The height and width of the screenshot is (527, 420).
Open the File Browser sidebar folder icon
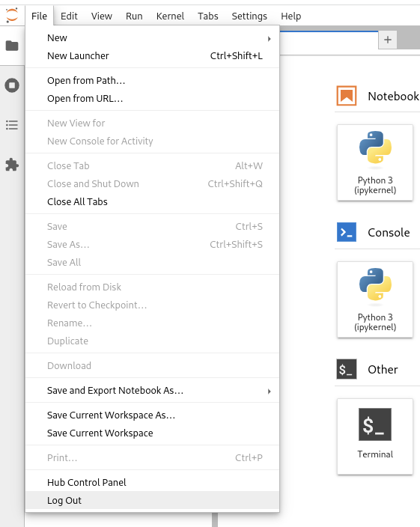pyautogui.click(x=12, y=46)
